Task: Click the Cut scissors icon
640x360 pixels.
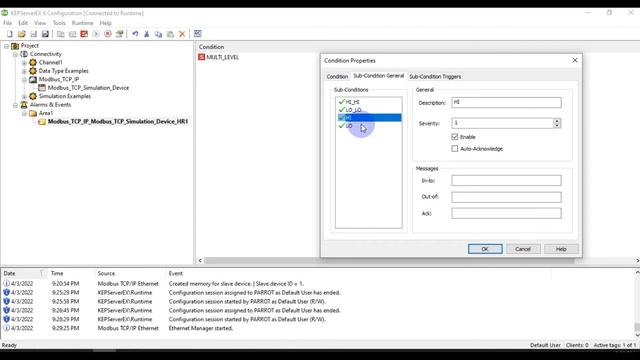Action: click(147, 34)
